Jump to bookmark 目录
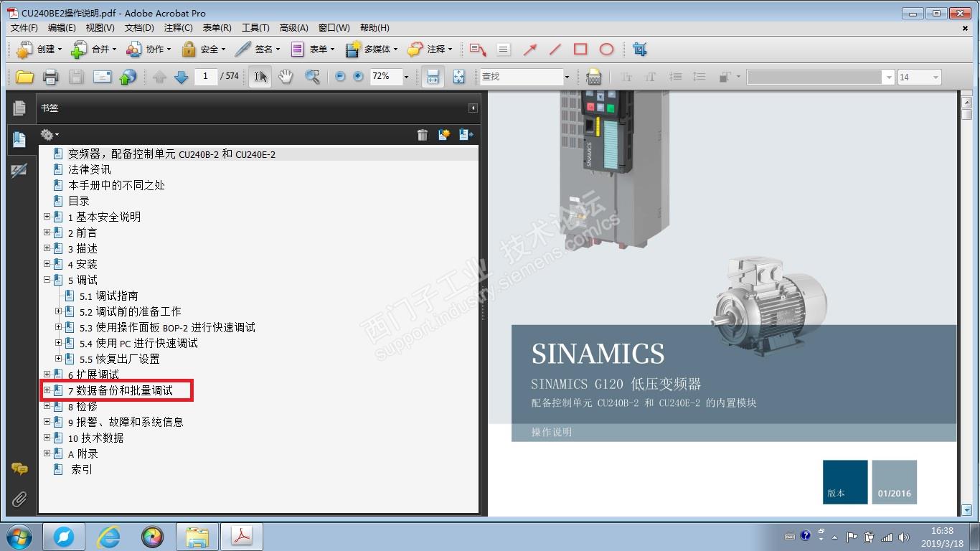The height and width of the screenshot is (551, 980). tap(79, 201)
